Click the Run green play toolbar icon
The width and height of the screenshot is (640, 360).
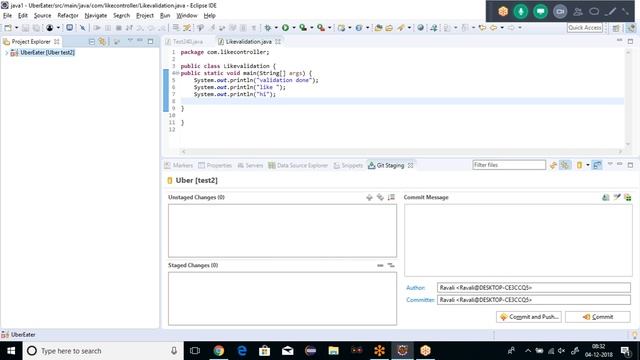(285, 28)
